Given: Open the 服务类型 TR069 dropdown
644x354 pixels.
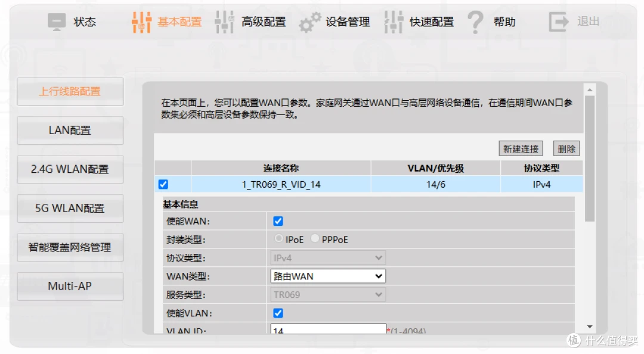Looking at the screenshot, I should [x=328, y=295].
